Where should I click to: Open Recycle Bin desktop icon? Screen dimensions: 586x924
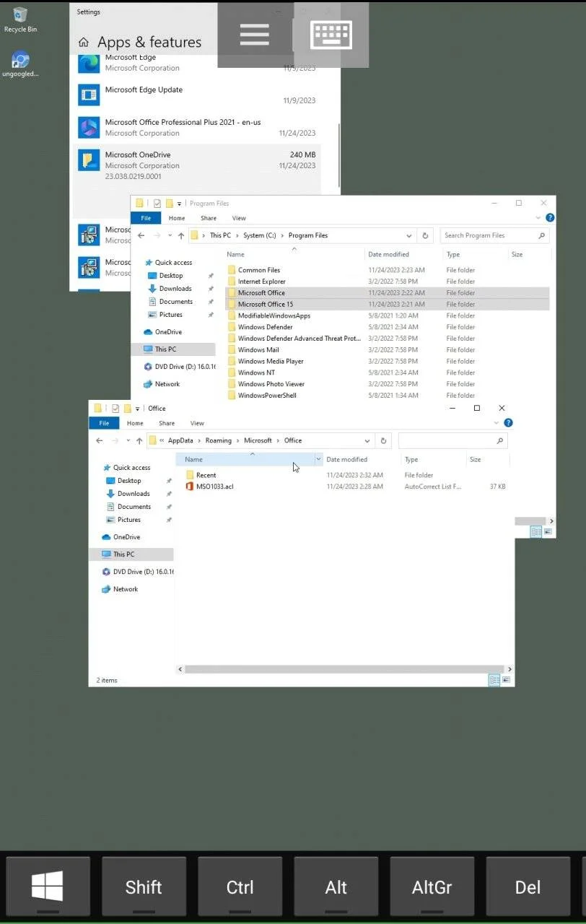click(20, 19)
